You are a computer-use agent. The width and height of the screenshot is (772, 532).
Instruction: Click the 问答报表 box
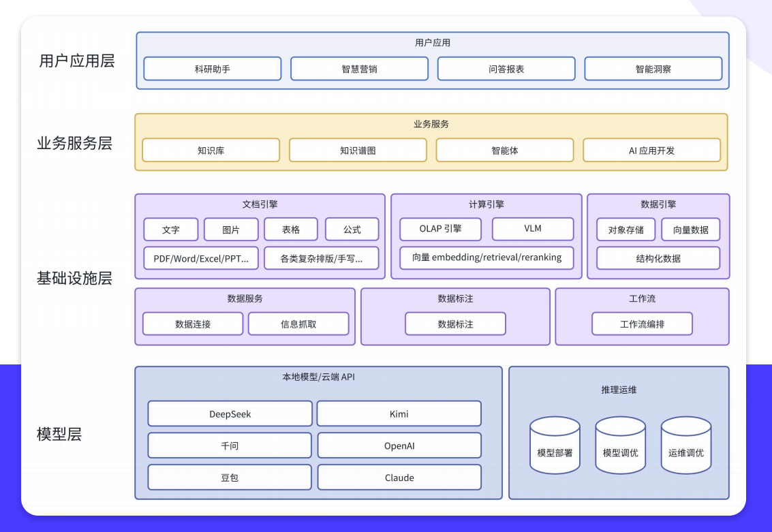tap(506, 69)
